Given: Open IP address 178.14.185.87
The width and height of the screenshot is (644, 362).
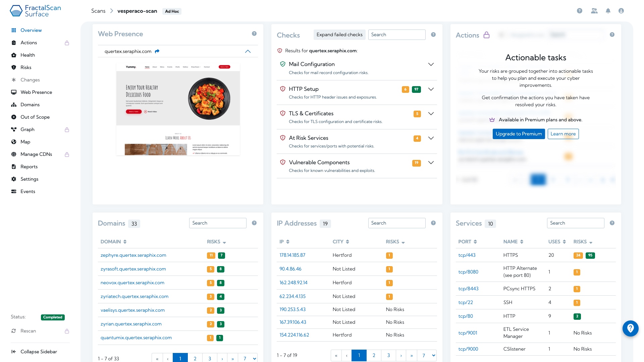Looking at the screenshot, I should (292, 255).
